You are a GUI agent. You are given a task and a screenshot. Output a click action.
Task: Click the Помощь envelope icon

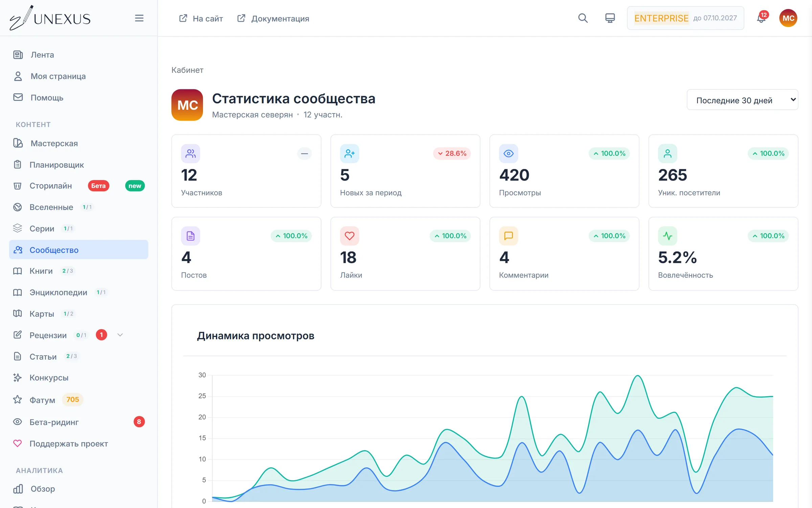[18, 97]
